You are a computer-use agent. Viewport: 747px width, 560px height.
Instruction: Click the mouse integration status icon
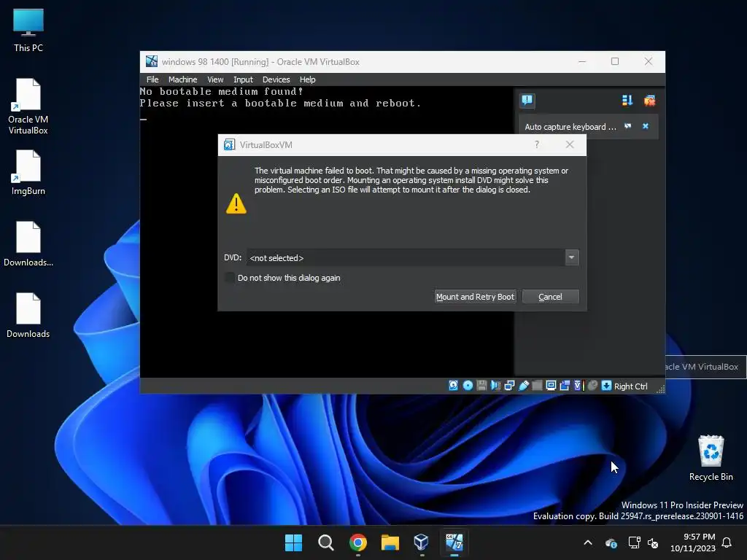click(x=592, y=386)
